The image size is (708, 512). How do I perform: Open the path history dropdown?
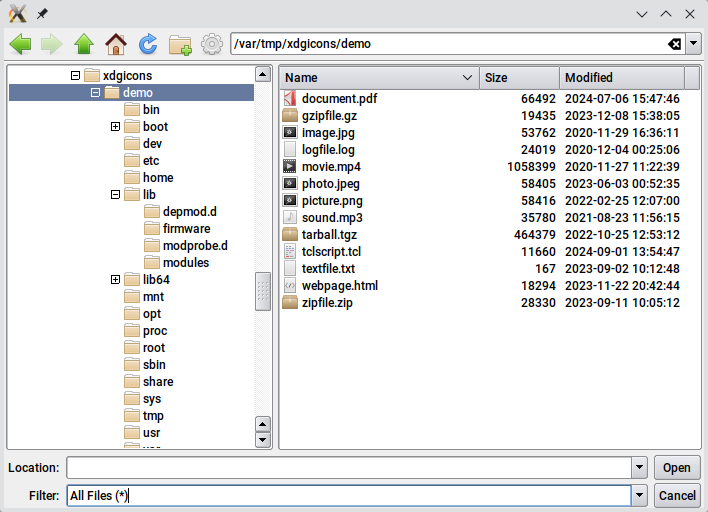point(694,44)
